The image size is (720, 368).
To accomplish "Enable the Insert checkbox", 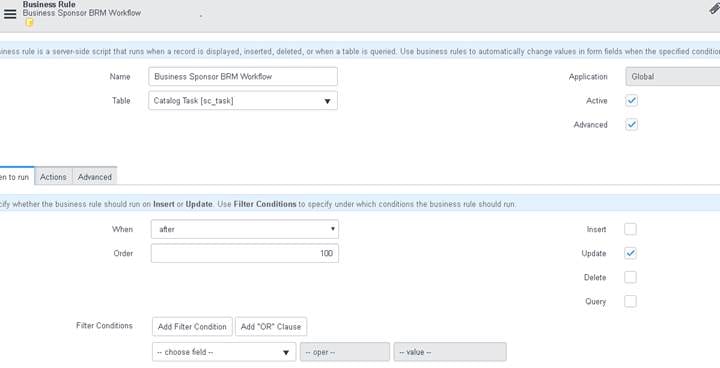I will point(630,229).
